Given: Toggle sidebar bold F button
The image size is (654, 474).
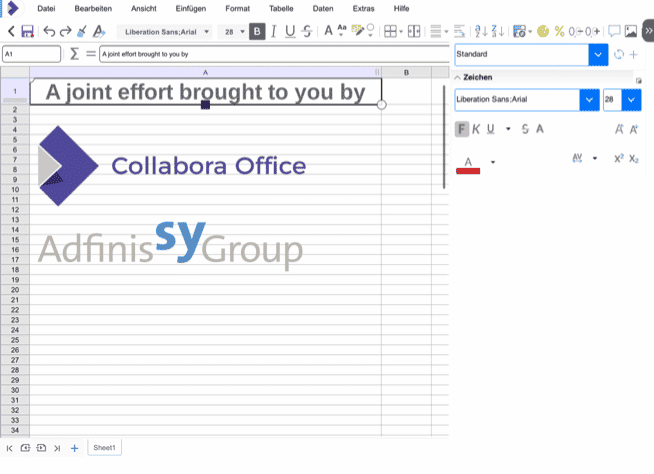Looking at the screenshot, I should (x=461, y=128).
